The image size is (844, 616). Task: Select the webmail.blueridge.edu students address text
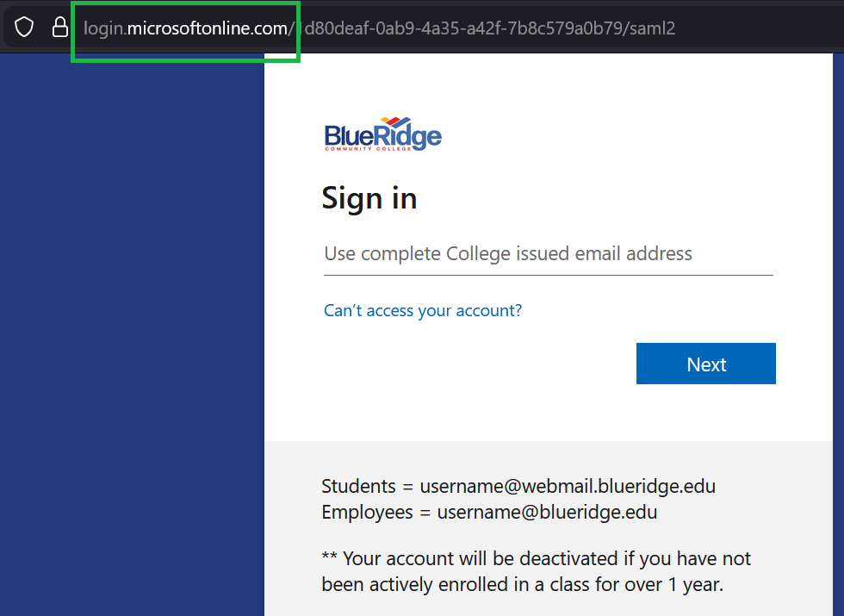(567, 485)
